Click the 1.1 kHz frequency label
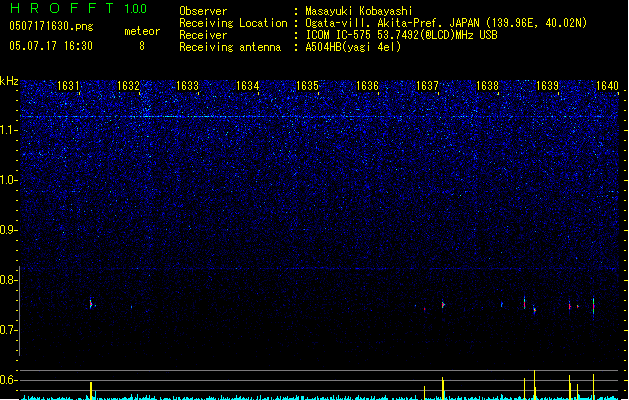This screenshot has width=629, height=400. click(x=8, y=130)
